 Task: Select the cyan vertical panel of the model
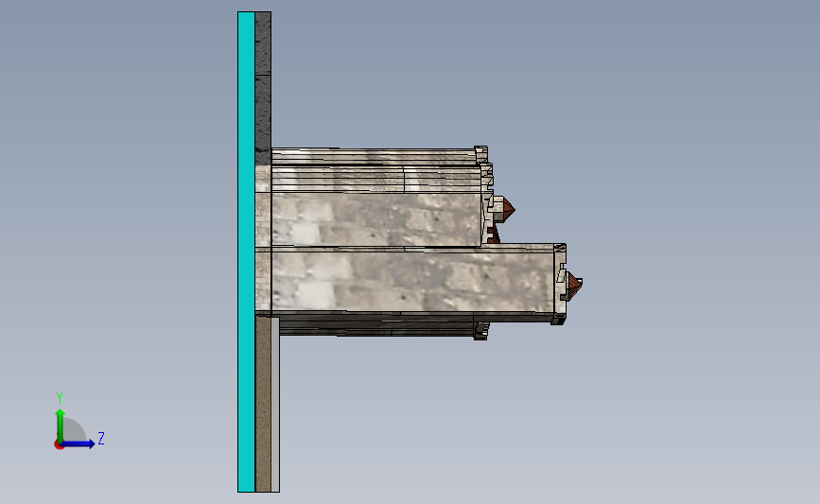(x=246, y=252)
